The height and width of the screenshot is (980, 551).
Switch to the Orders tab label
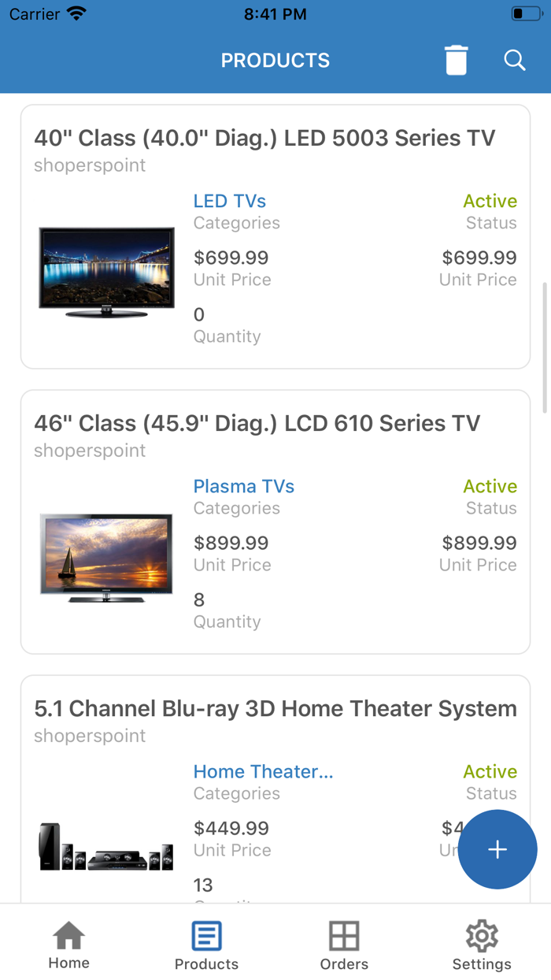344,964
